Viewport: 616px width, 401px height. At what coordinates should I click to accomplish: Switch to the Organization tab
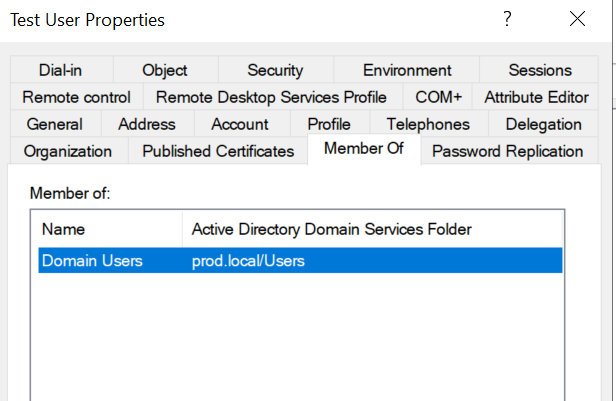tap(68, 151)
